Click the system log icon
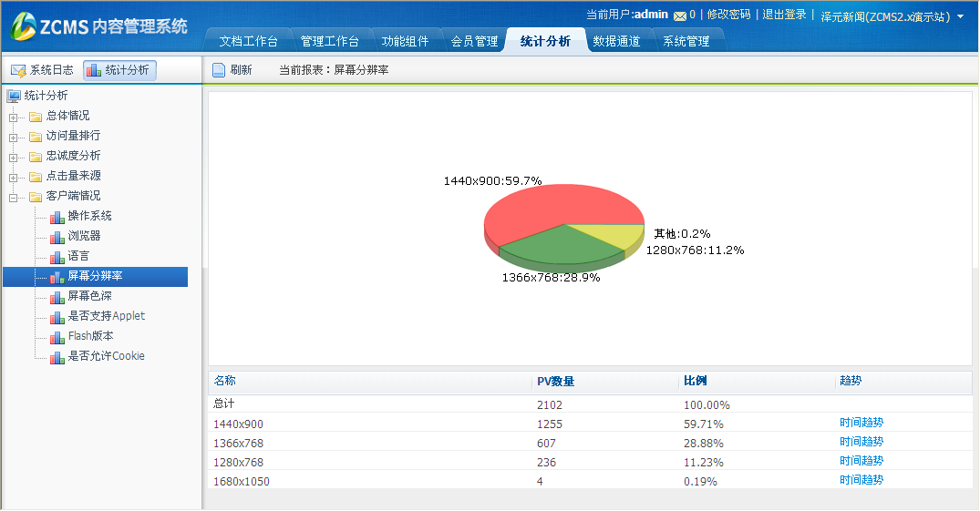980x511 pixels. point(18,70)
